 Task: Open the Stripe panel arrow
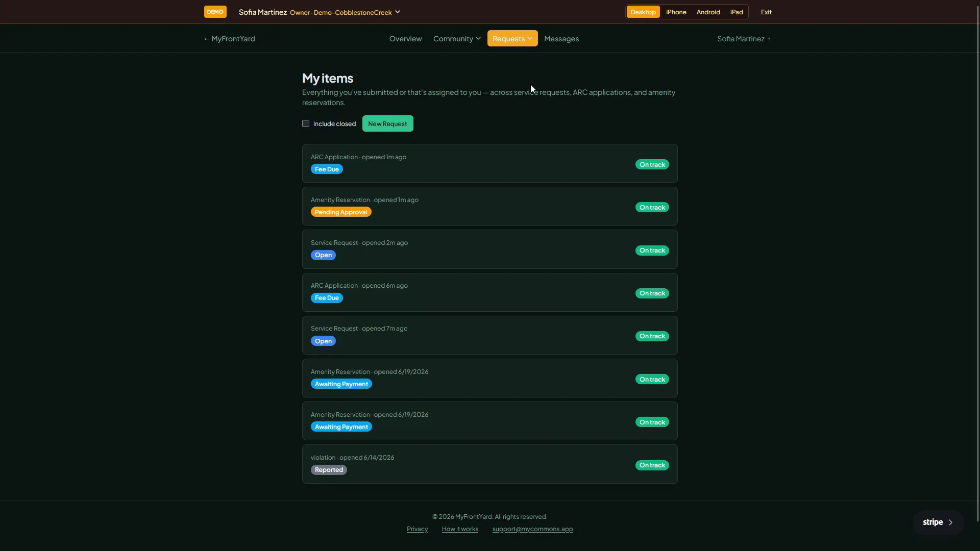point(950,522)
